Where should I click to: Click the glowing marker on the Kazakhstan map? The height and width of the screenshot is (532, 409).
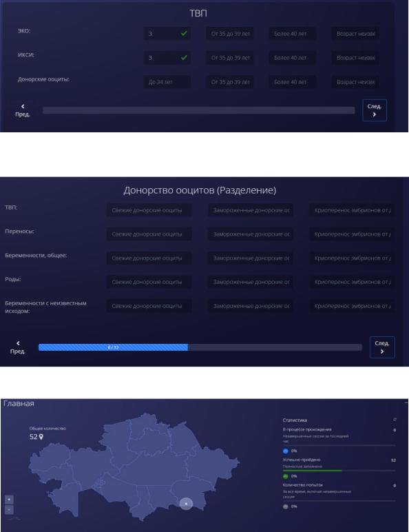(x=186, y=504)
